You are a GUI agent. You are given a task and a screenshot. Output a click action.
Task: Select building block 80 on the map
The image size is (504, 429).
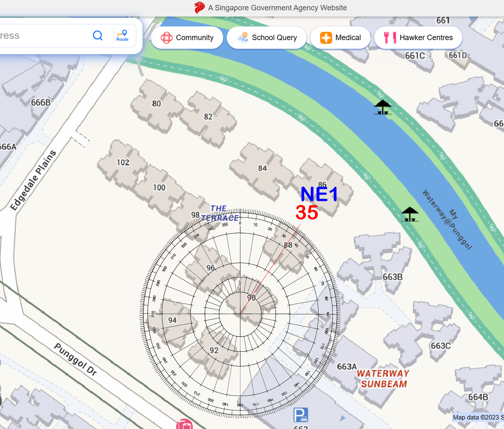click(156, 103)
